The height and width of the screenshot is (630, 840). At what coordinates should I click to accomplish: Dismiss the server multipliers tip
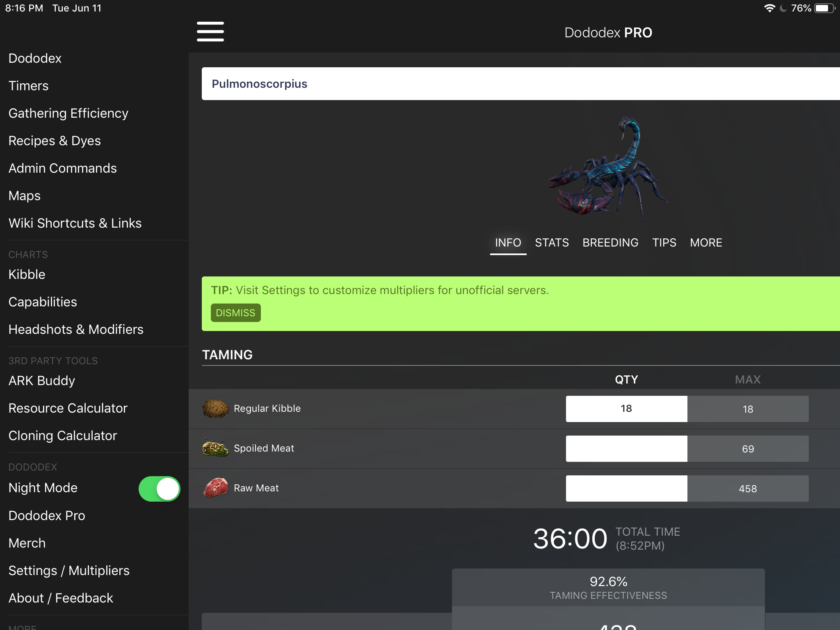235,313
